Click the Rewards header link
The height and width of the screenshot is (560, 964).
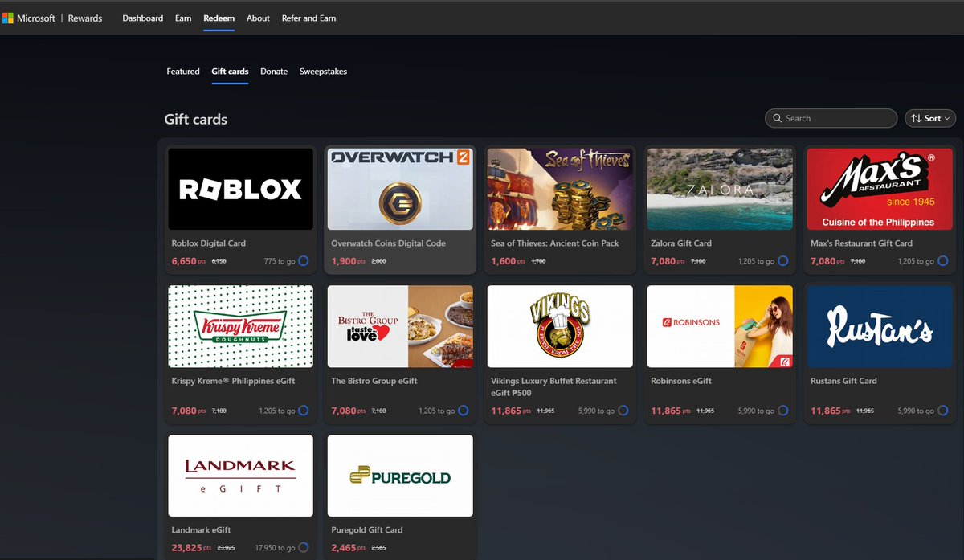click(x=85, y=18)
